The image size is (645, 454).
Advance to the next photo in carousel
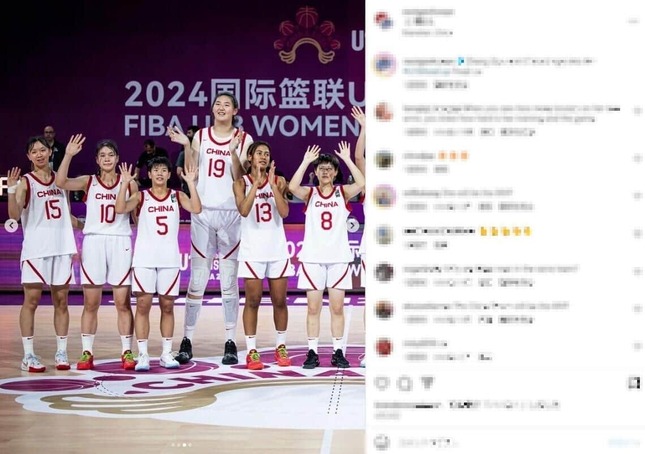coord(353,225)
